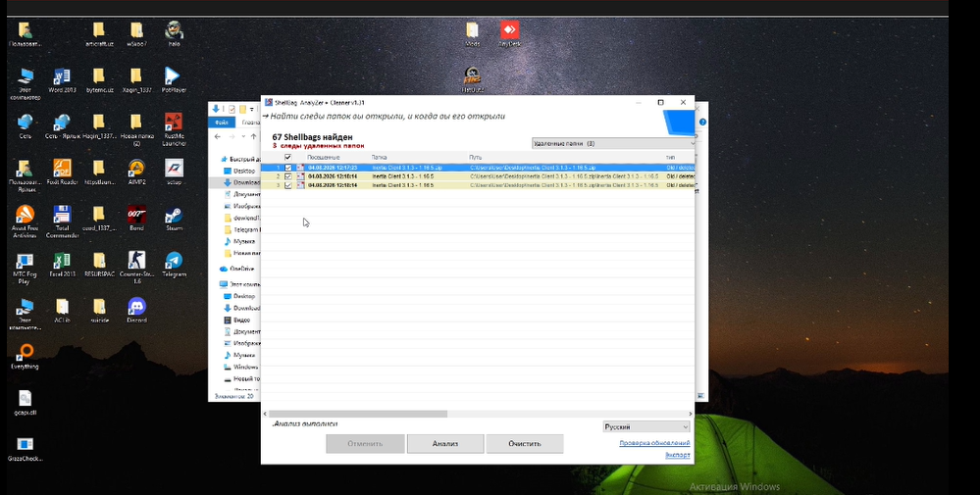Uncheck the checkbox in row 2
The image size is (980, 495).
point(288,176)
